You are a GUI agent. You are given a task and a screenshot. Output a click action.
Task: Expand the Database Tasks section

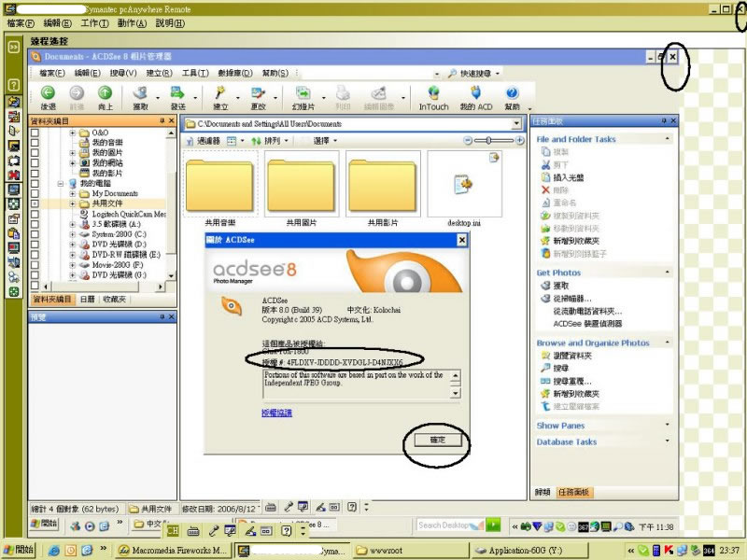coord(668,441)
